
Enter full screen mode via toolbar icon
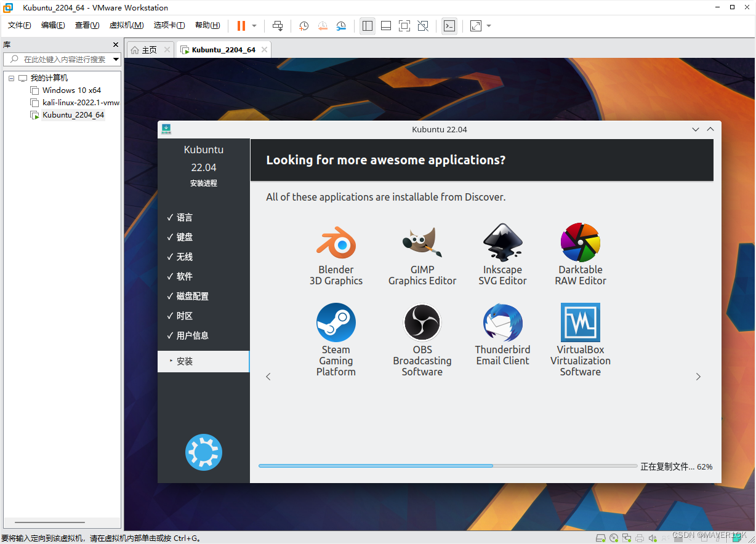(404, 26)
